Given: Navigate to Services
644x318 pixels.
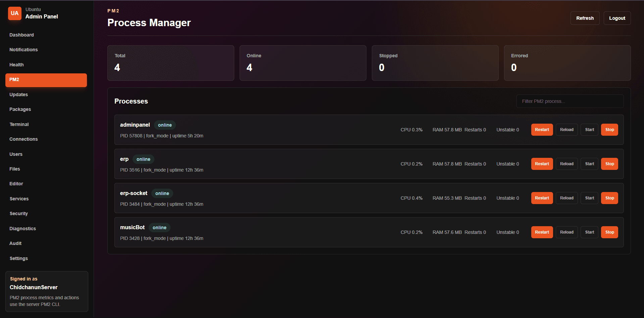Looking at the screenshot, I should 19,199.
